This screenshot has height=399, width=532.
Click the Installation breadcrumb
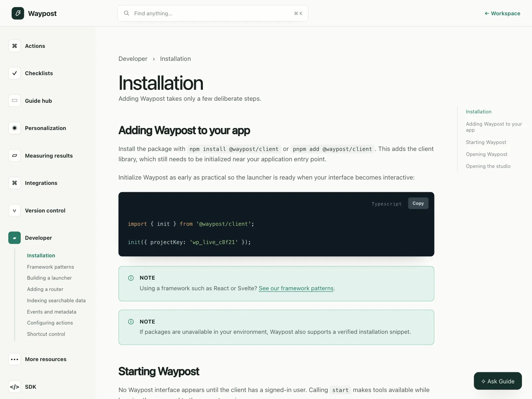click(175, 59)
